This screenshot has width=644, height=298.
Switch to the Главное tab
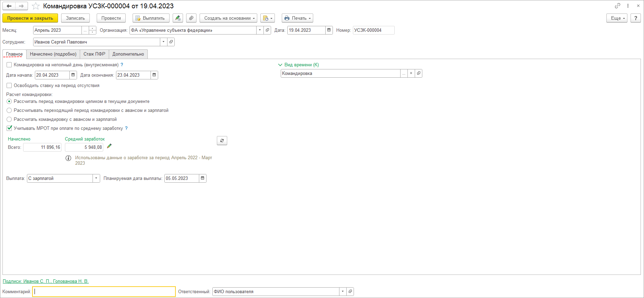click(x=15, y=54)
